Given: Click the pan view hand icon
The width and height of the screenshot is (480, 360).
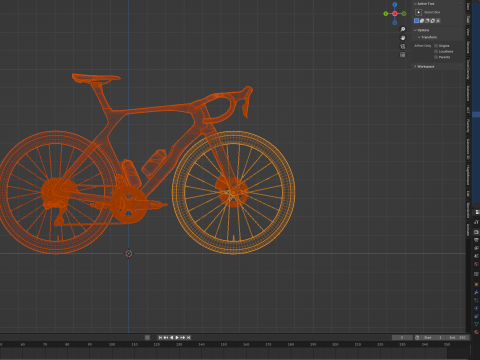Looking at the screenshot, I should pyautogui.click(x=403, y=38).
